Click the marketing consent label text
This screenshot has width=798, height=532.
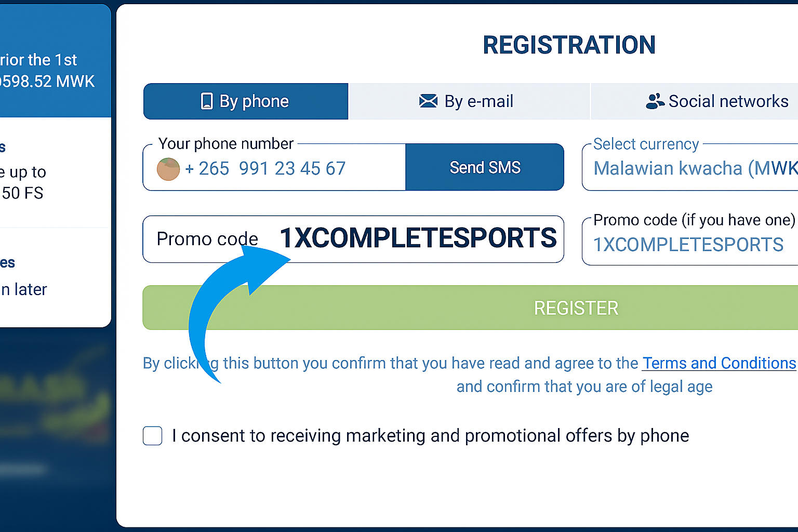(x=430, y=436)
